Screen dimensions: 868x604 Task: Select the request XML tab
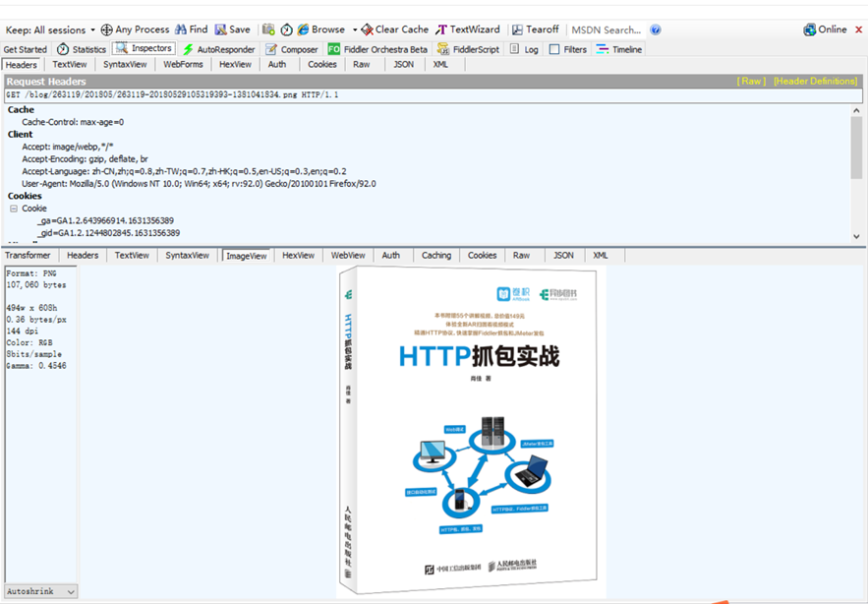click(x=440, y=64)
